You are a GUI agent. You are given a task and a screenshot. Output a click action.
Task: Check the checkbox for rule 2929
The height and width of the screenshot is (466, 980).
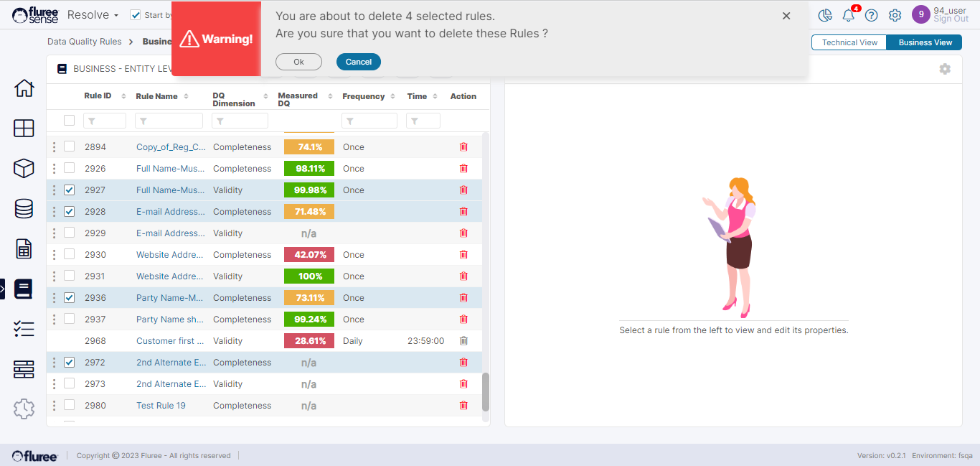point(70,233)
